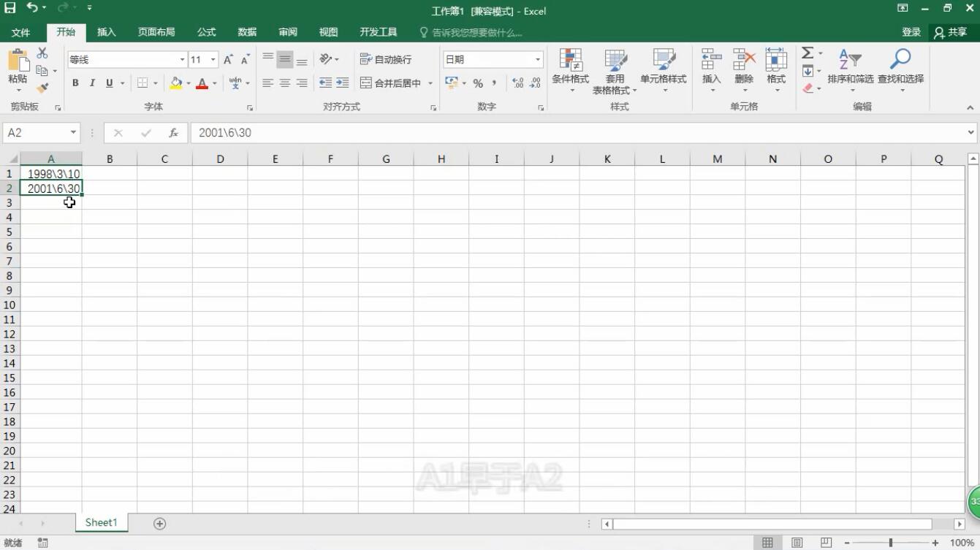Click the AutoSum sigma icon
This screenshot has width=980, height=550.
[808, 53]
